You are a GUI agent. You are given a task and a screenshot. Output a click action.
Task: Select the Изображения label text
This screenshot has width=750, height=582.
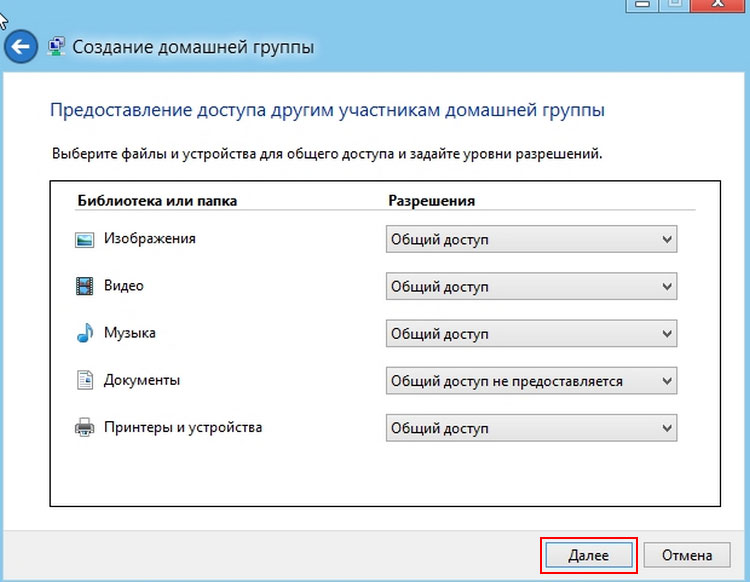click(150, 239)
